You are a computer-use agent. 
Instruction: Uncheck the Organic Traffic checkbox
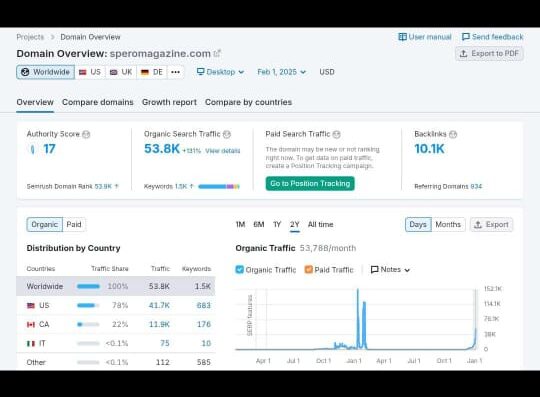[239, 269]
